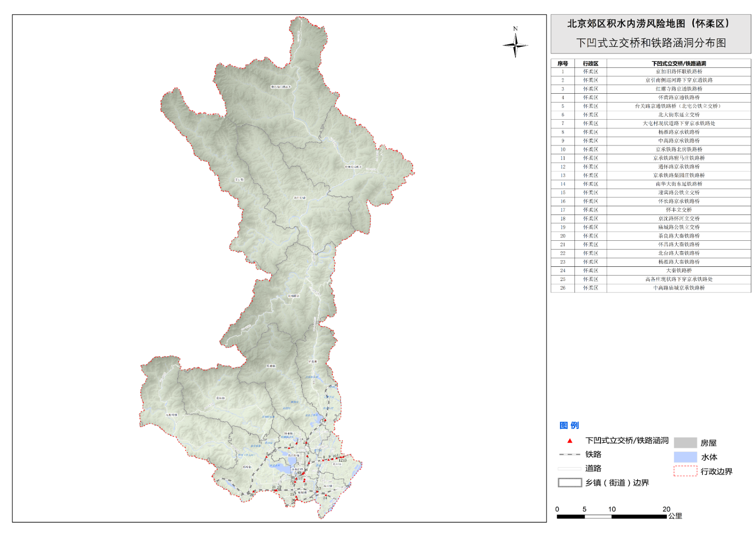Click the 序号 column header

(x=562, y=64)
